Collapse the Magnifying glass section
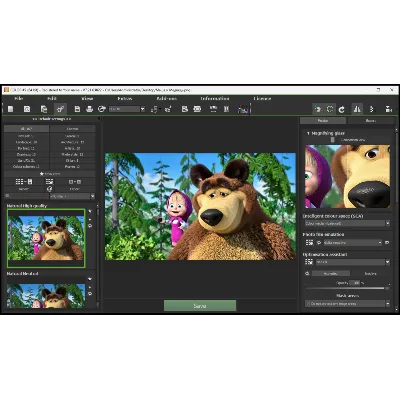 (308, 133)
